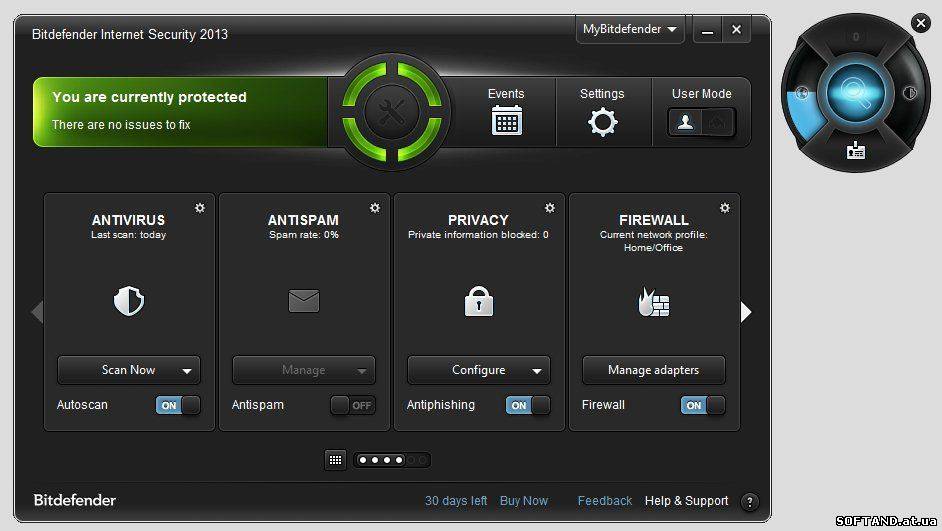Open the Buy Now link
This screenshot has width=942, height=531.
tap(524, 501)
